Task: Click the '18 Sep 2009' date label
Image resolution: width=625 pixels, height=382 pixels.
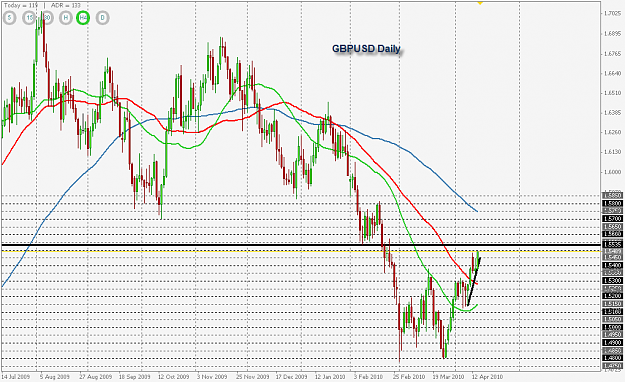Action: (x=135, y=377)
